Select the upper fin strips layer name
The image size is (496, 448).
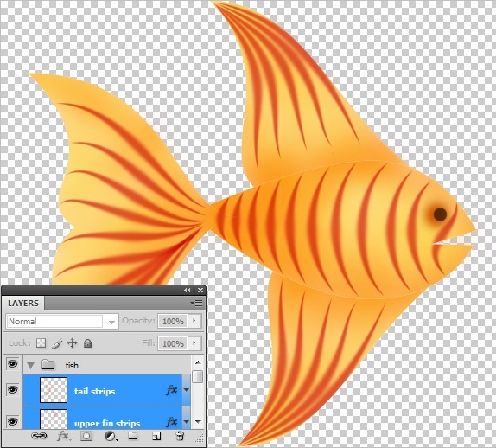click(x=107, y=423)
